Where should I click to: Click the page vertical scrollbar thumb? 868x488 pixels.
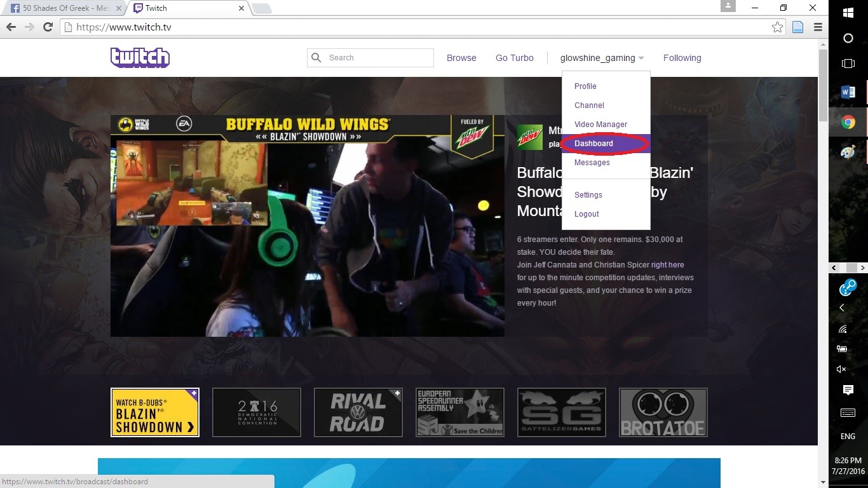tap(823, 85)
